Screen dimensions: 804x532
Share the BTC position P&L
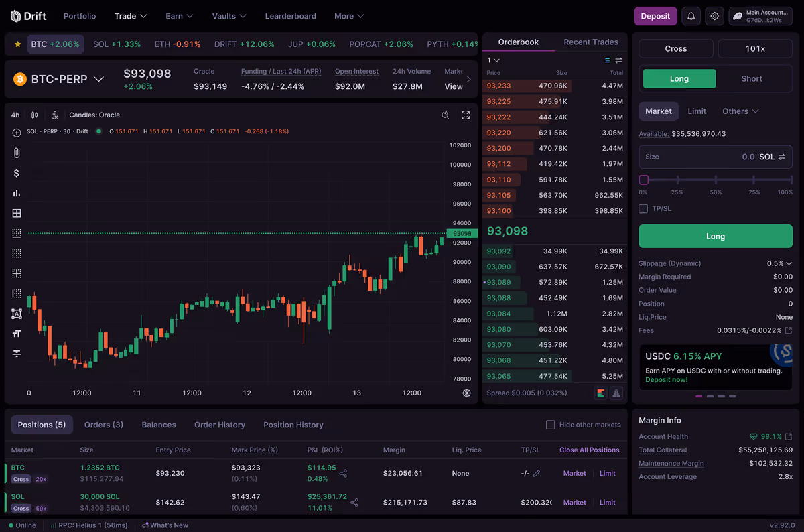tap(343, 474)
